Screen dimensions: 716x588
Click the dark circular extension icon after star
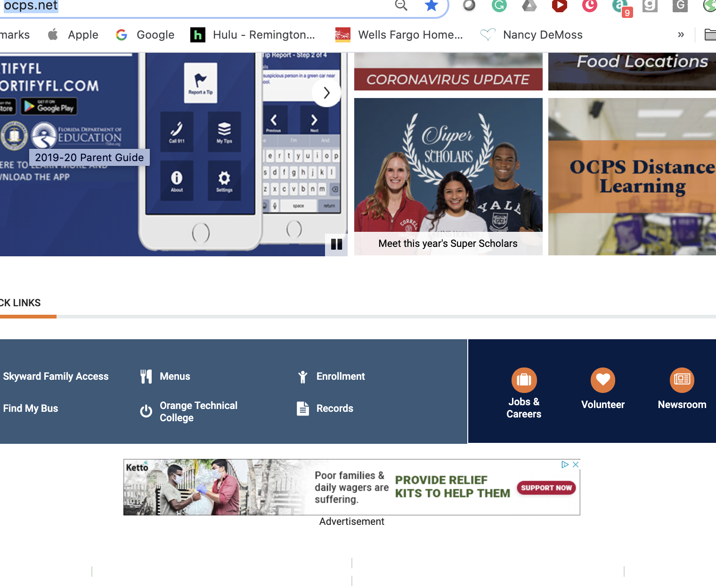tap(469, 5)
